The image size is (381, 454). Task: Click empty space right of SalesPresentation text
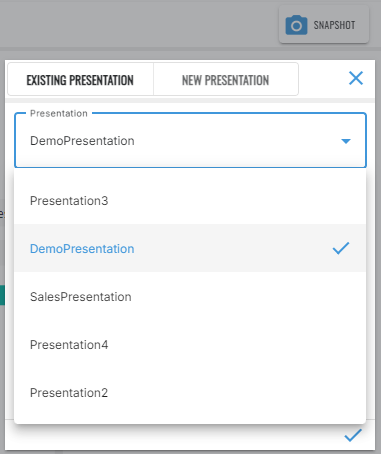click(x=248, y=296)
